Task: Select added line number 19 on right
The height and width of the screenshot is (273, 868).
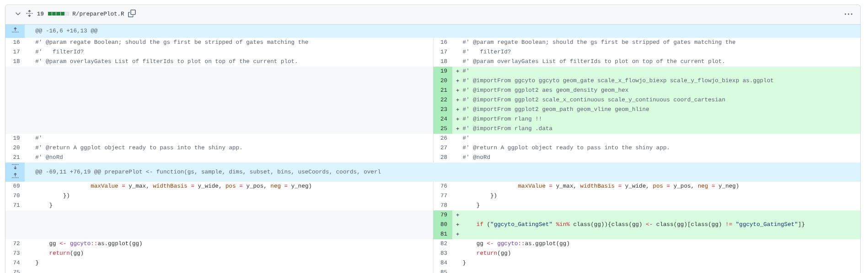Action: 443,71
